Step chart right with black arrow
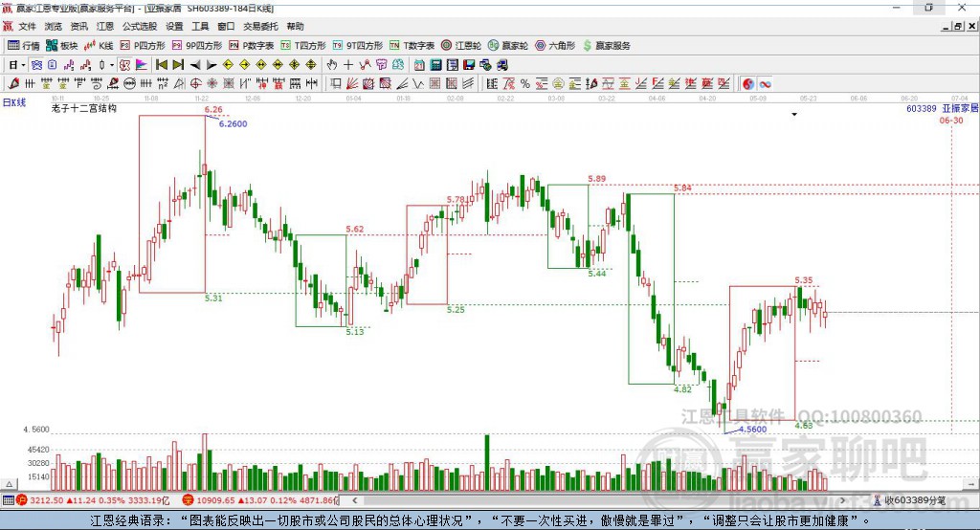The width and height of the screenshot is (980, 530). point(212,65)
